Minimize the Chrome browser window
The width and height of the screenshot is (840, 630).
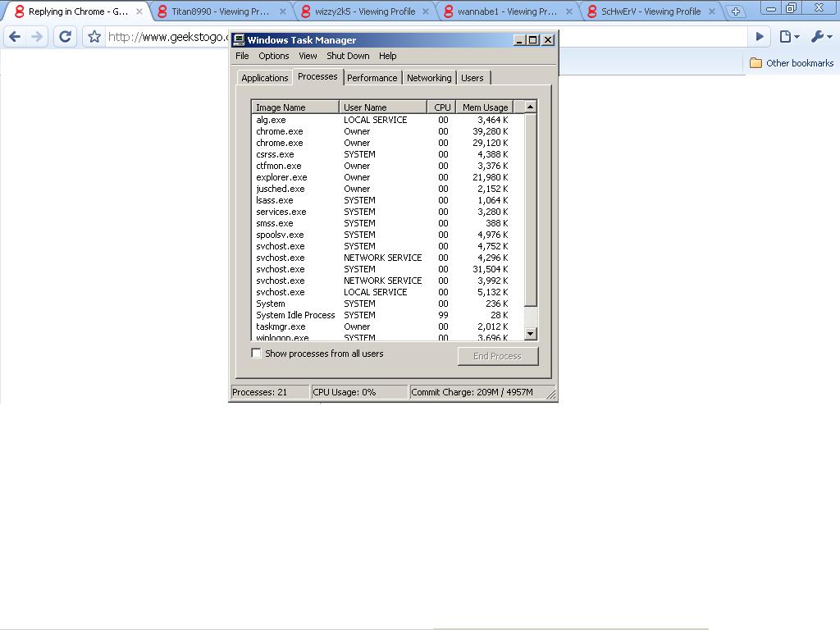771,8
